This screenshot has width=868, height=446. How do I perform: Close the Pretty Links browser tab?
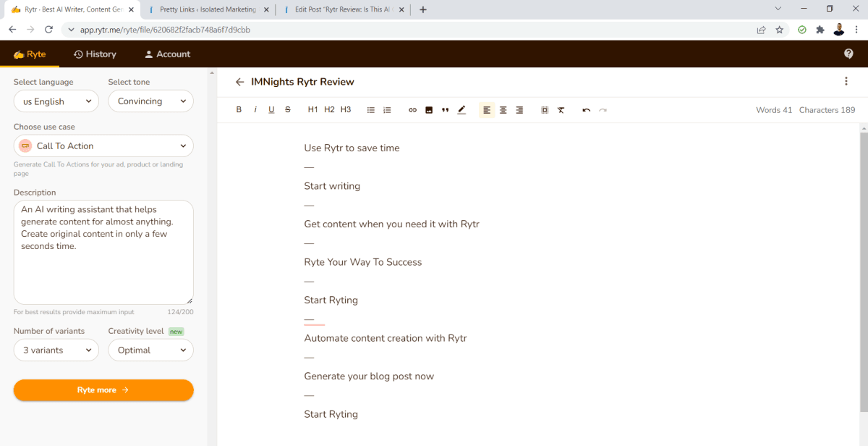click(265, 9)
